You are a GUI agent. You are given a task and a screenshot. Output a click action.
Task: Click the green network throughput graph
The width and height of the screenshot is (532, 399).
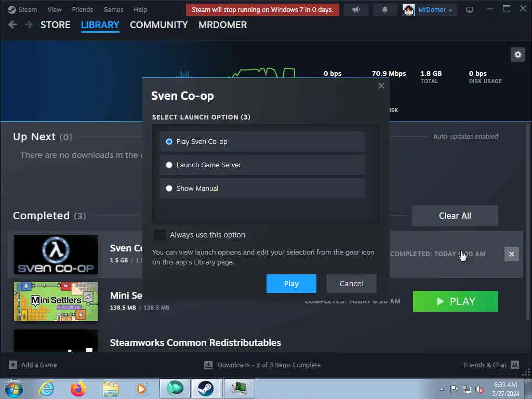click(262, 72)
